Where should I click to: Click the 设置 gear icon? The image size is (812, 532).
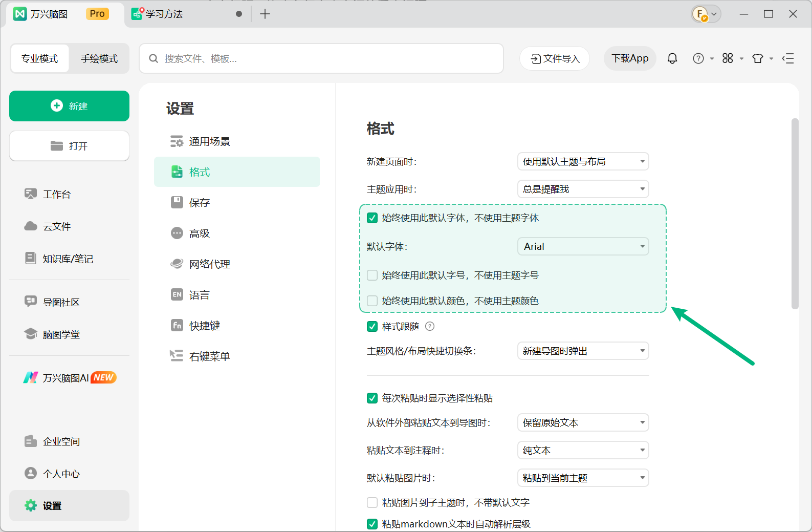[x=31, y=505]
